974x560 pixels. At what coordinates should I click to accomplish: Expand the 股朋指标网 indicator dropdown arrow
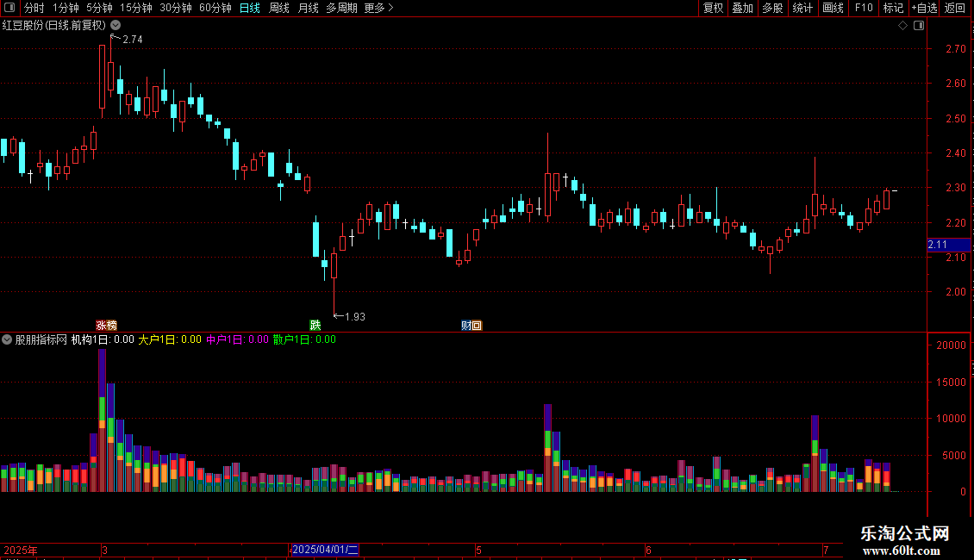pos(7,339)
